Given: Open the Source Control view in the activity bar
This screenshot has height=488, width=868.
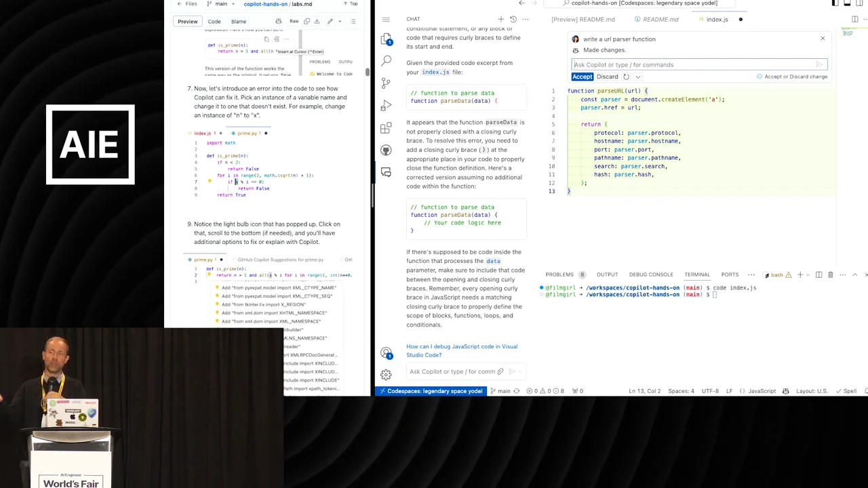Looking at the screenshot, I should (x=386, y=83).
